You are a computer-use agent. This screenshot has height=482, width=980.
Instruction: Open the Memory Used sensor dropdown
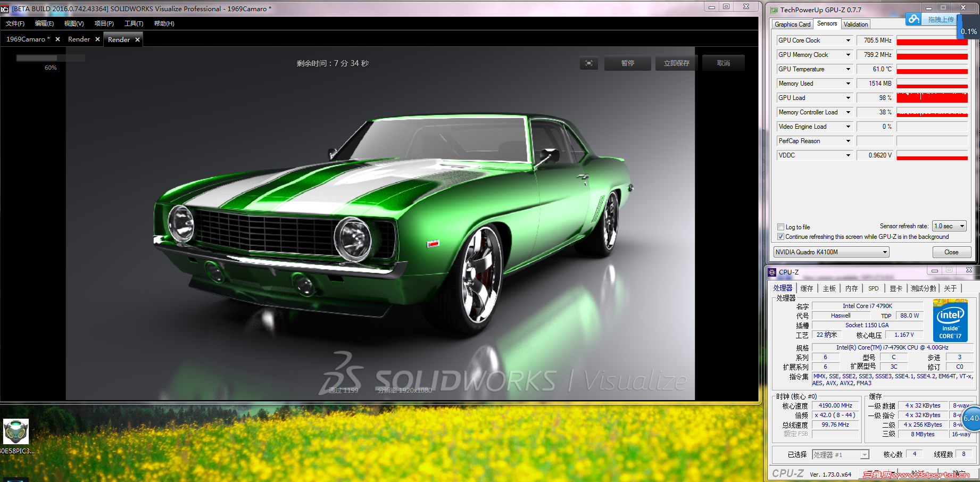(848, 84)
